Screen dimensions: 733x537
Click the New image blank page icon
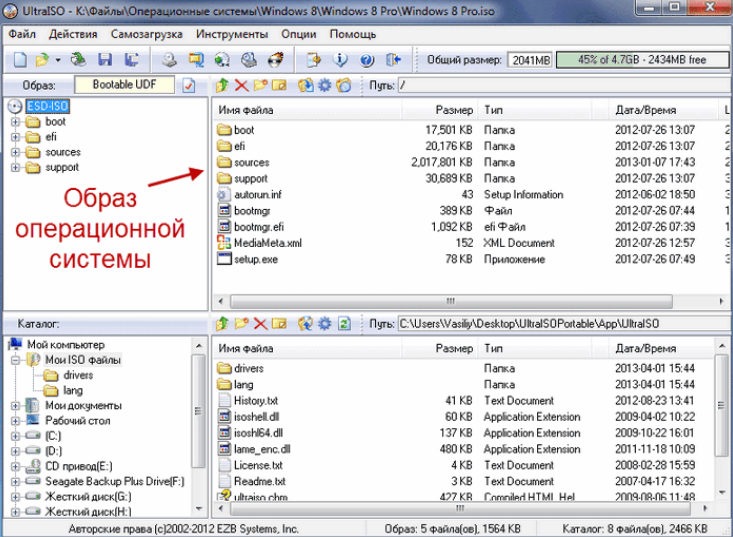tap(20, 60)
